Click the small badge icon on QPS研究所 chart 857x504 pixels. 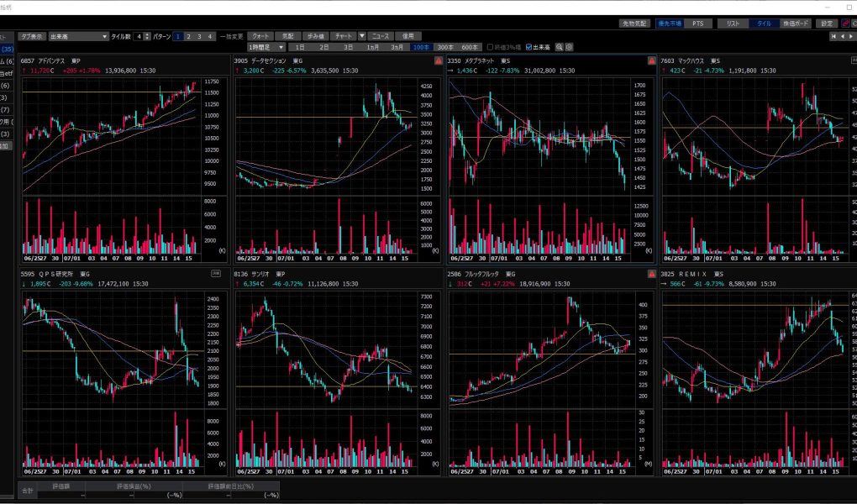click(215, 274)
